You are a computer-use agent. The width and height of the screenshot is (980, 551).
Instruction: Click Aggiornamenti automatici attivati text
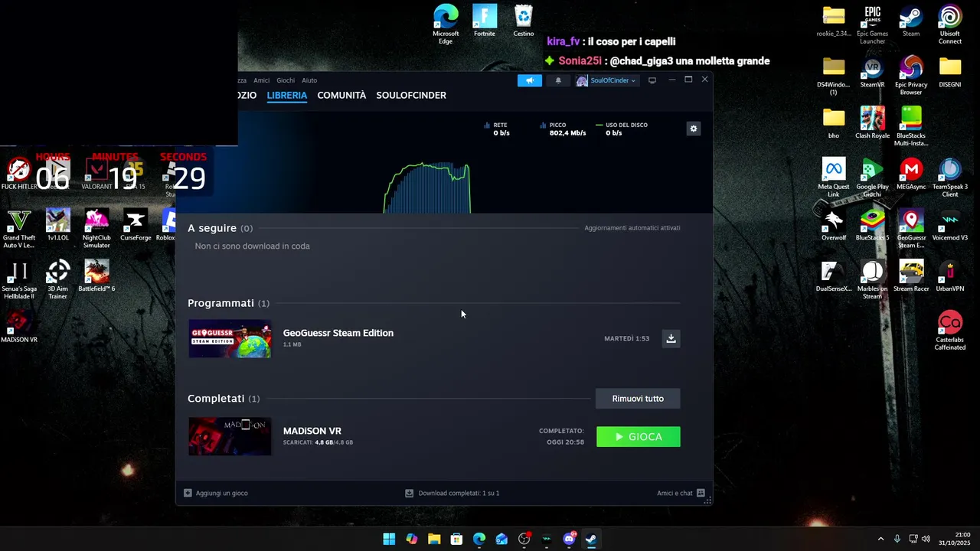coord(632,228)
